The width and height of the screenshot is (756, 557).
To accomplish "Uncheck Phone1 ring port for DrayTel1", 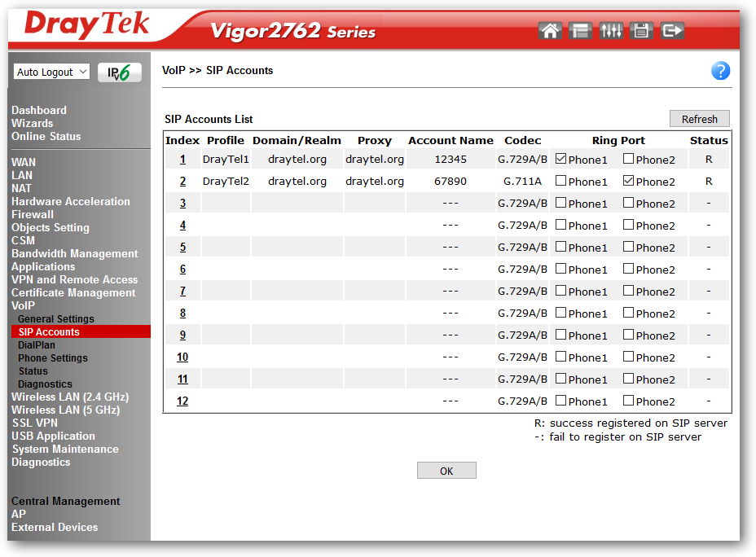I will (x=560, y=159).
